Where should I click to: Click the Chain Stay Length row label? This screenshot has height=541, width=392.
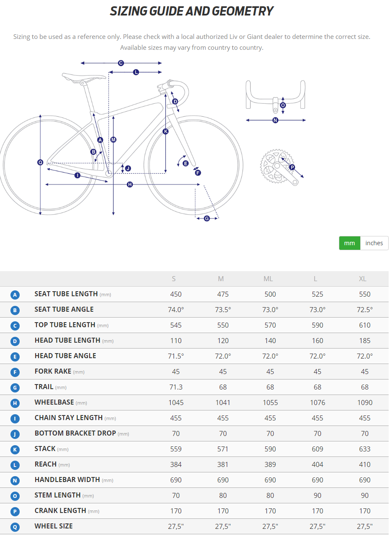click(69, 418)
